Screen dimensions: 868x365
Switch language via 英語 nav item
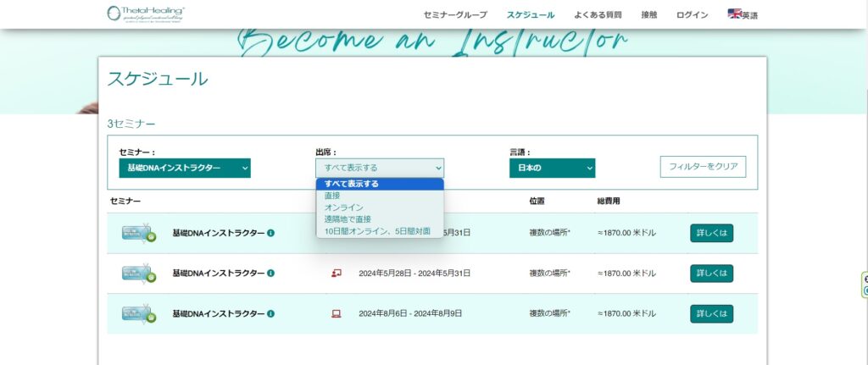(x=750, y=15)
